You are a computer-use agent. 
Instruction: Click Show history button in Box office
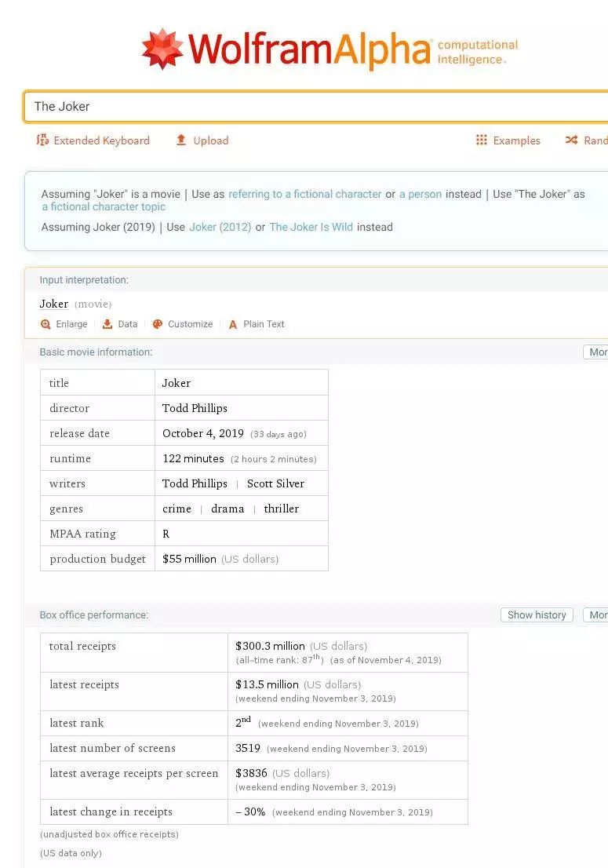click(537, 615)
